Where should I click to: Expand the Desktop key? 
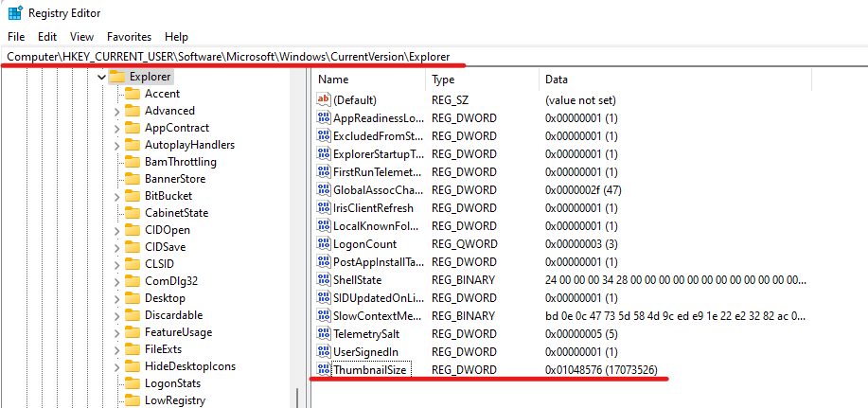point(116,299)
